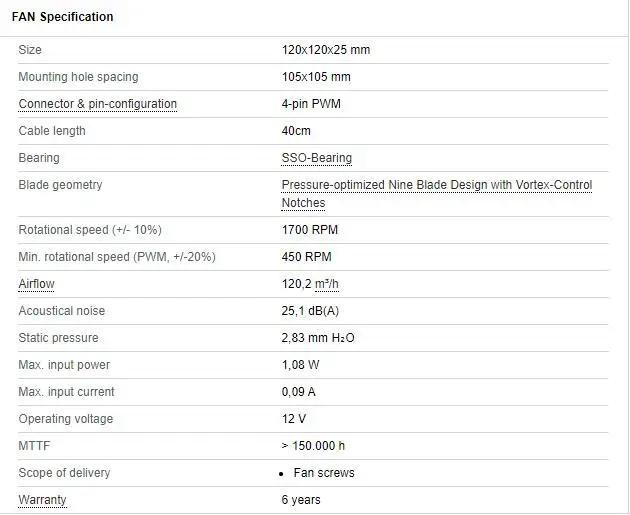Screen dimensions: 630x515
Task: Click the '6 years' warranty value
Action: (301, 499)
